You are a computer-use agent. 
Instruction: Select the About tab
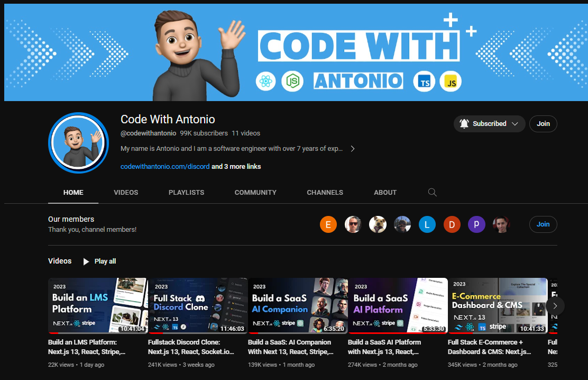385,193
